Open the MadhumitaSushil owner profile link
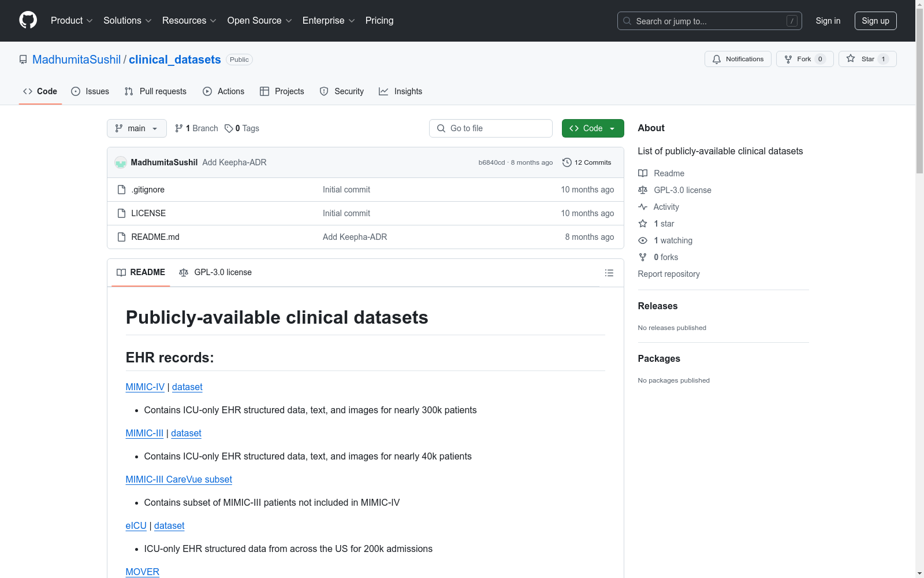The height and width of the screenshot is (578, 924). click(x=77, y=60)
